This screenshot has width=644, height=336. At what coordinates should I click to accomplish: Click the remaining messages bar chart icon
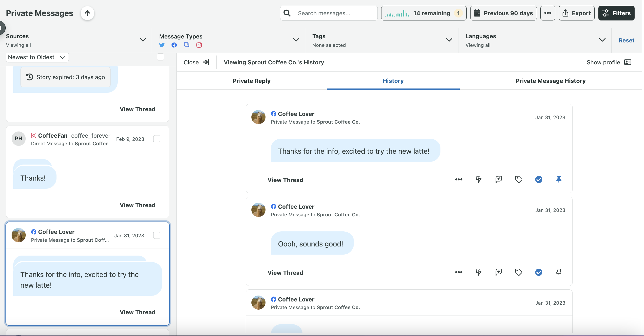click(x=397, y=13)
